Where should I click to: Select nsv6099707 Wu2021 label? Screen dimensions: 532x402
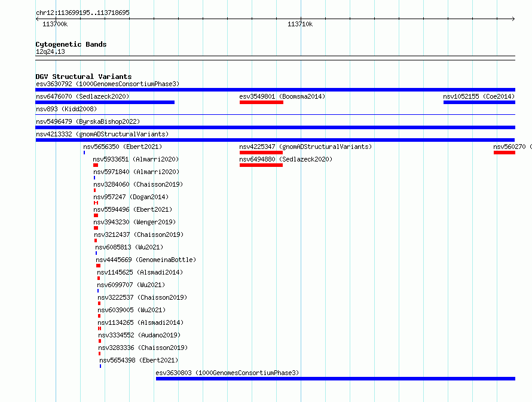(131, 285)
